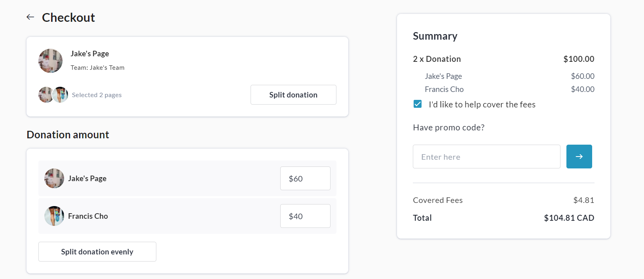Click the Split donation button
Viewport: 644px width, 279px height.
293,95
